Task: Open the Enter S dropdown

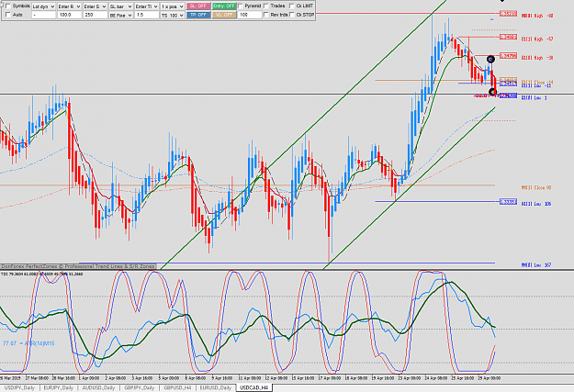Action: pos(95,6)
